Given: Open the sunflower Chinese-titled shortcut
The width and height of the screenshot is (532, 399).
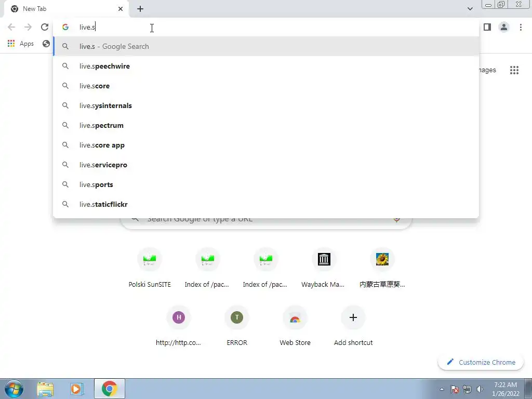Looking at the screenshot, I should [x=382, y=268].
